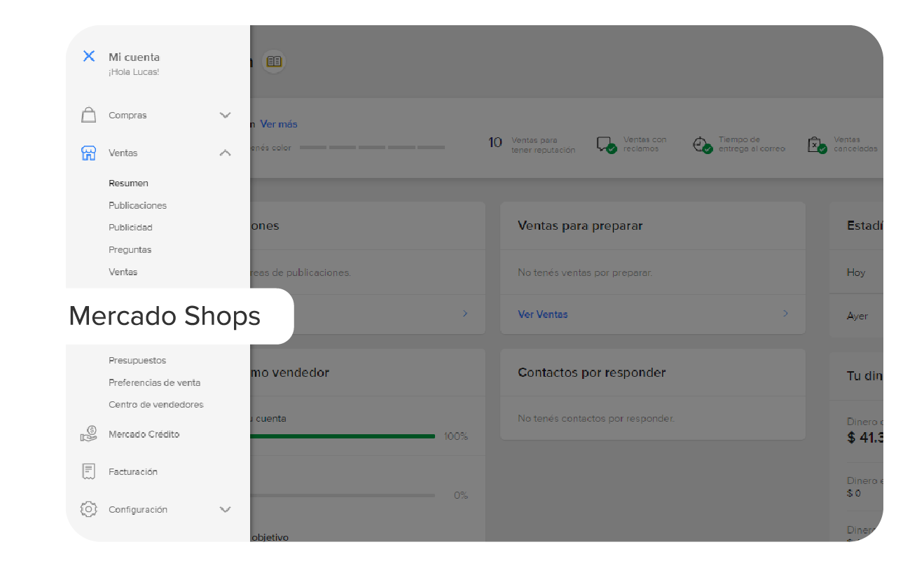Click the Ver más link
This screenshot has width=924, height=568.
279,124
